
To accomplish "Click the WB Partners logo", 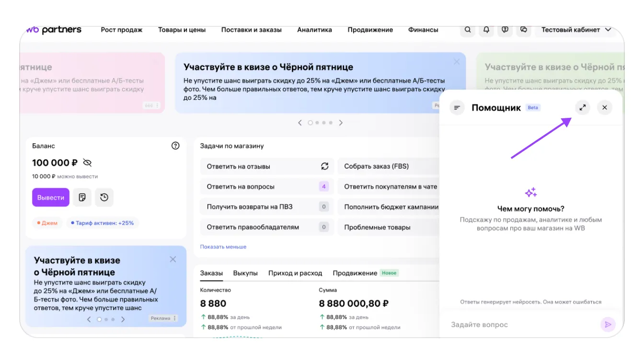I will pos(54,30).
